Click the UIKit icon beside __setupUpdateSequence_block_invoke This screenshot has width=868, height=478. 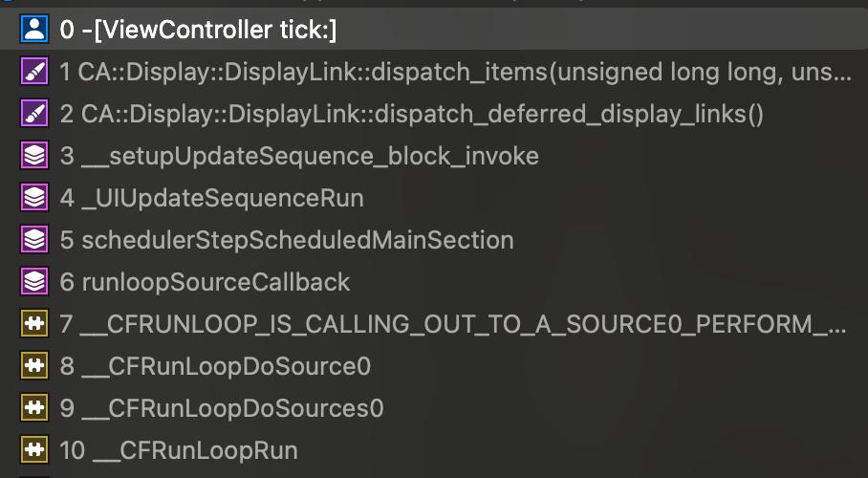(x=33, y=156)
